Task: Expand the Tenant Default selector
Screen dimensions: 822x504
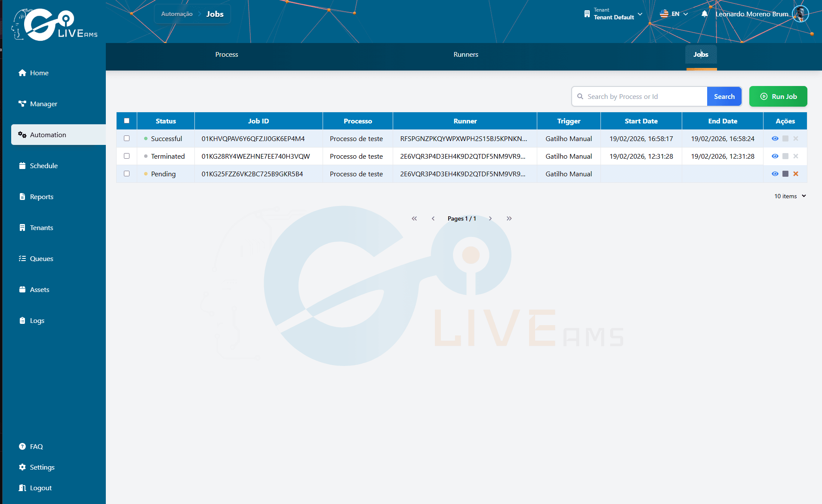Action: (613, 14)
